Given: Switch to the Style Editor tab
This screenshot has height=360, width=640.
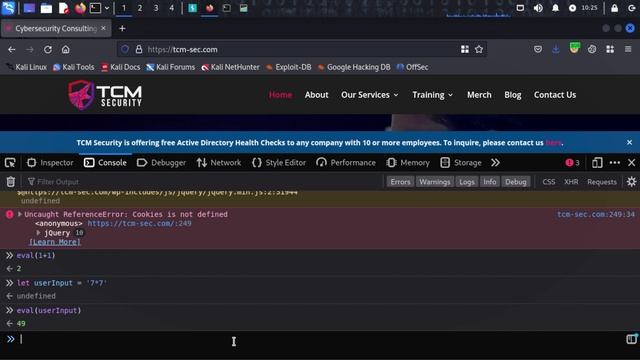Looking at the screenshot, I should click(279, 162).
